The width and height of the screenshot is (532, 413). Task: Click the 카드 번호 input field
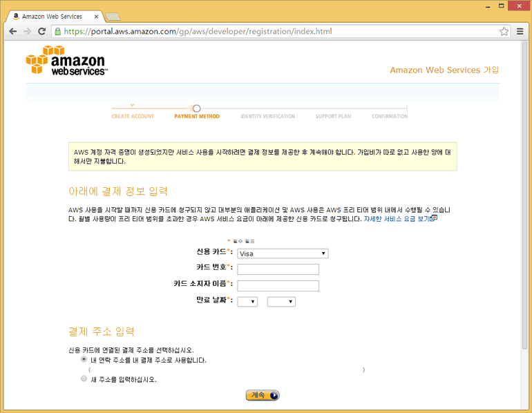click(278, 269)
